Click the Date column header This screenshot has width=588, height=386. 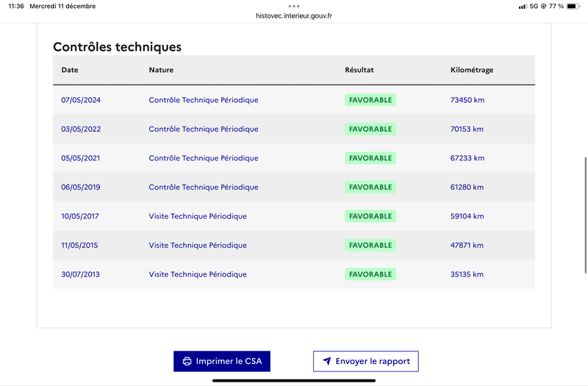70,70
